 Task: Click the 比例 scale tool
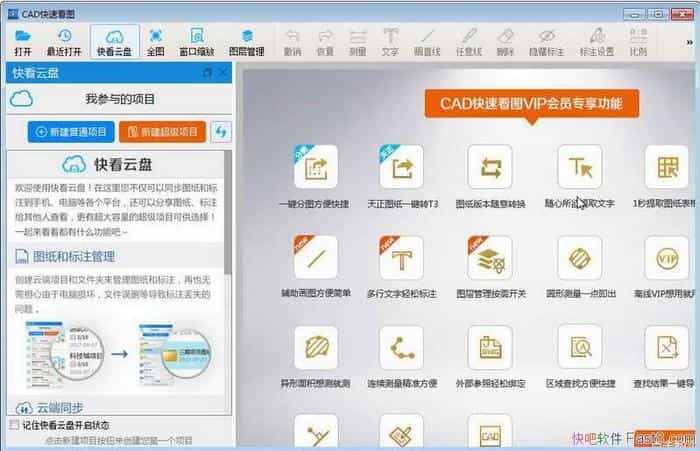click(x=638, y=42)
